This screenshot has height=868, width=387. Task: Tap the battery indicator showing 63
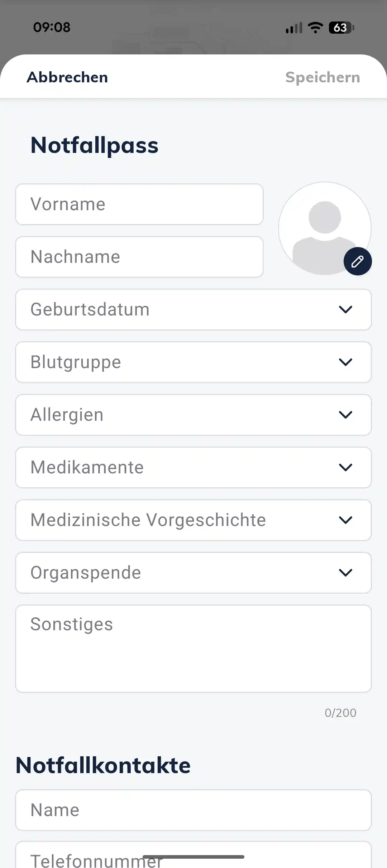coord(341,28)
